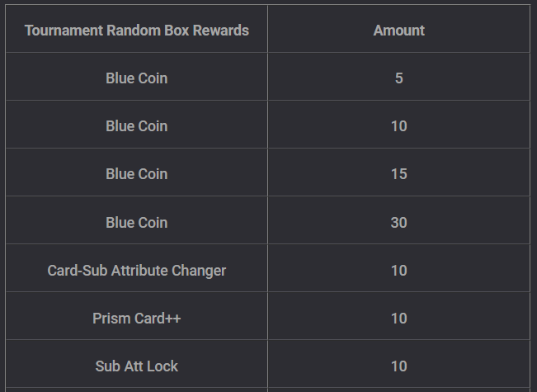Click the word Tournament in the header

click(64, 31)
